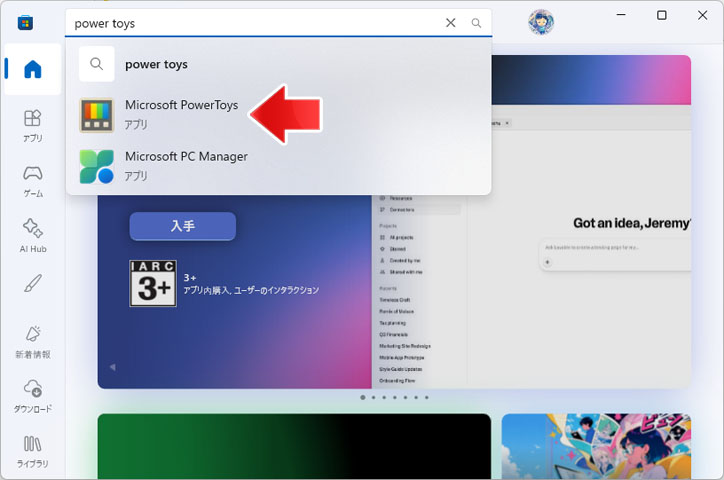This screenshot has width=724, height=480.
Task: Click the magnifier search button in search box
Action: pyautogui.click(x=476, y=23)
